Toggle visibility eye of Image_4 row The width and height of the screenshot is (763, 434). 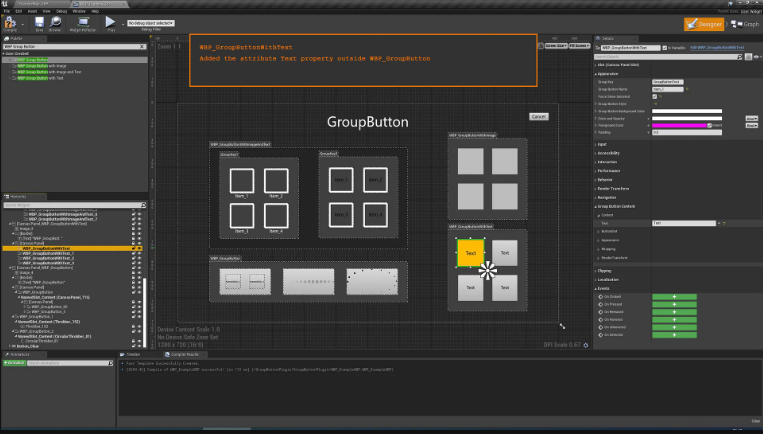[x=139, y=272]
